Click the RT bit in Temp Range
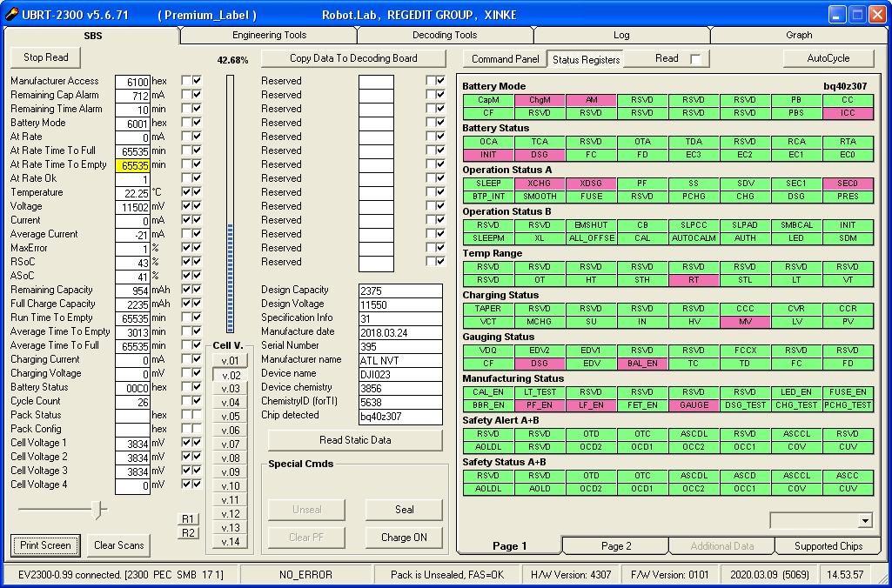This screenshot has width=892, height=588. point(694,280)
